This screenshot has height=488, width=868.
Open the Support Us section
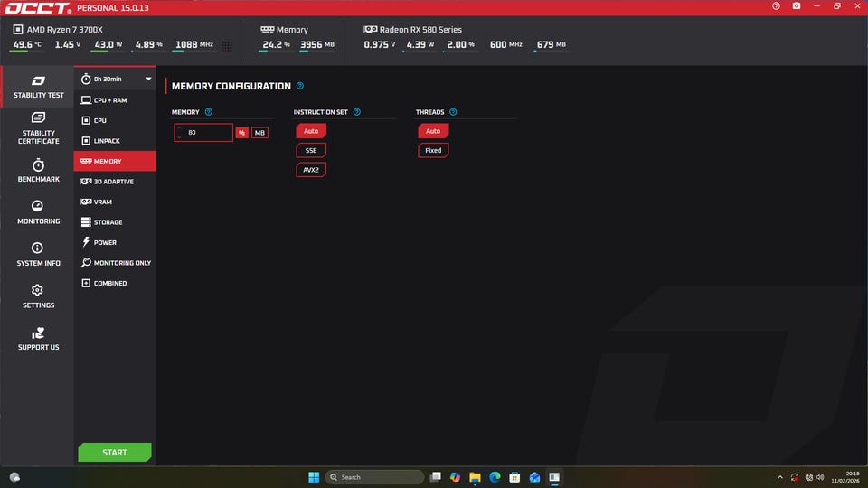coord(38,339)
